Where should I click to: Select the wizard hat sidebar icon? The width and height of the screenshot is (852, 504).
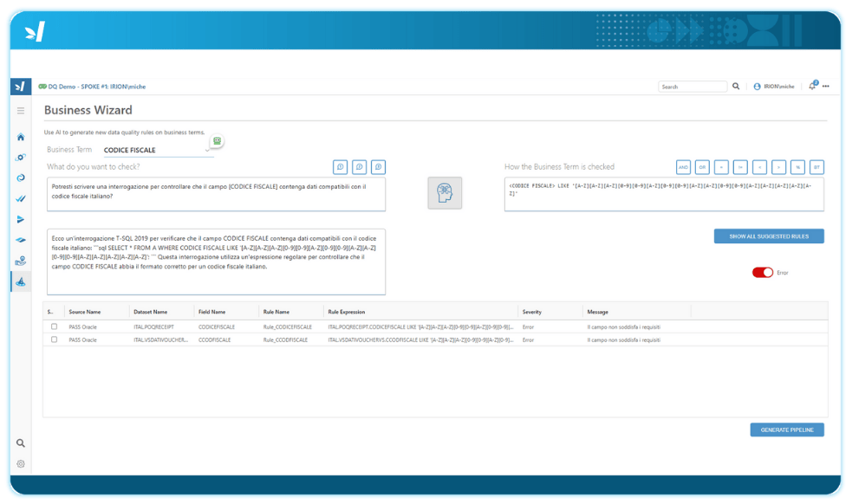pos(21,281)
